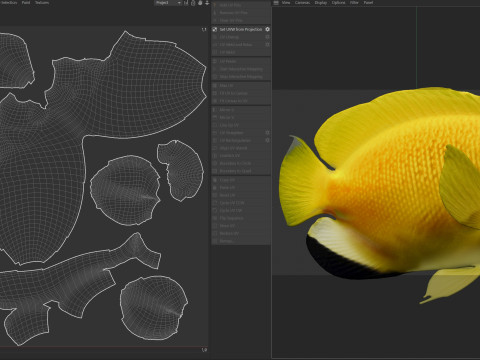Choose Start Interactive Mapping
The height and width of the screenshot is (360, 480).
pos(241,69)
